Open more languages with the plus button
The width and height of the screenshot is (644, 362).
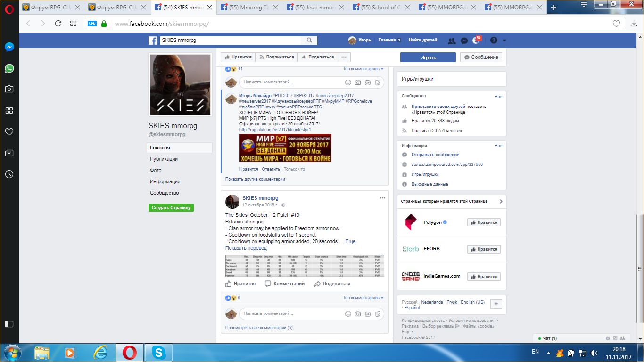(496, 304)
